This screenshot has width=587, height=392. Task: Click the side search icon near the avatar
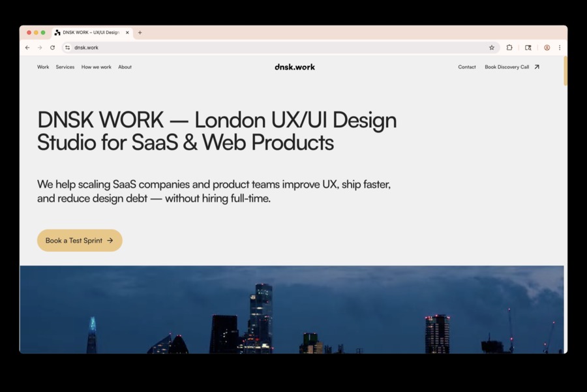coord(528,47)
